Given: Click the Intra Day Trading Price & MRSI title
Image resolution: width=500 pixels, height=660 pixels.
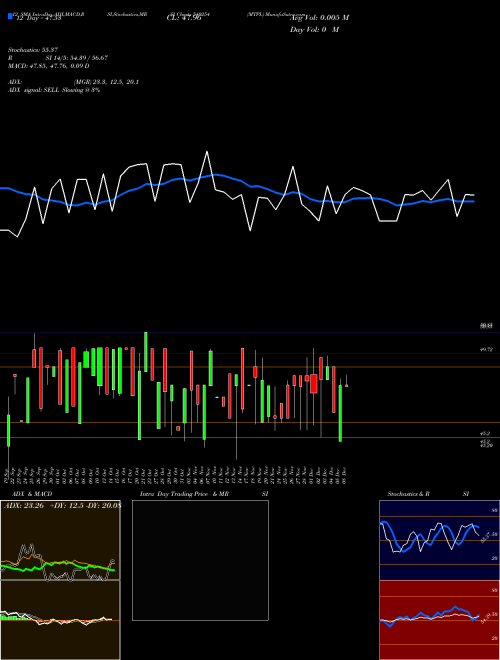Looking at the screenshot, I should click(x=204, y=494).
